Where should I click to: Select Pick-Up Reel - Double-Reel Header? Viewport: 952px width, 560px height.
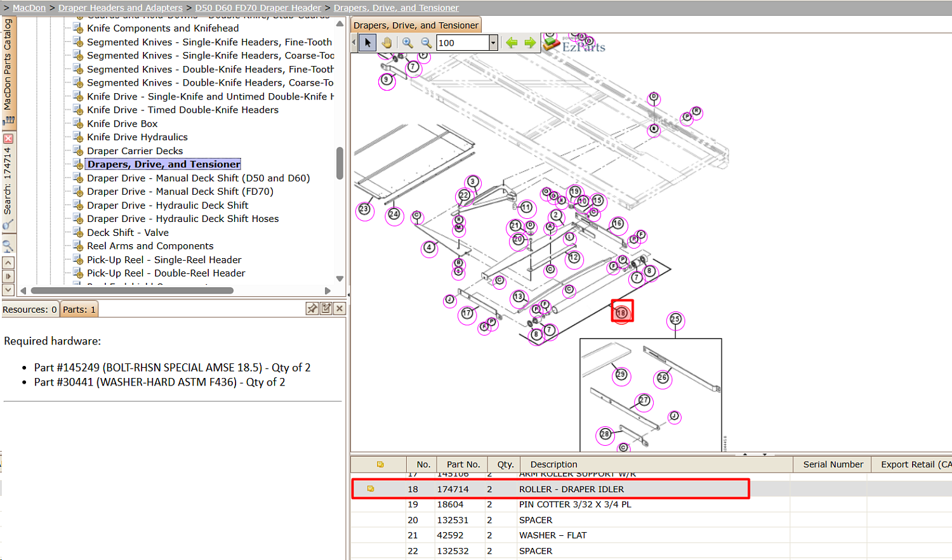pos(166,273)
